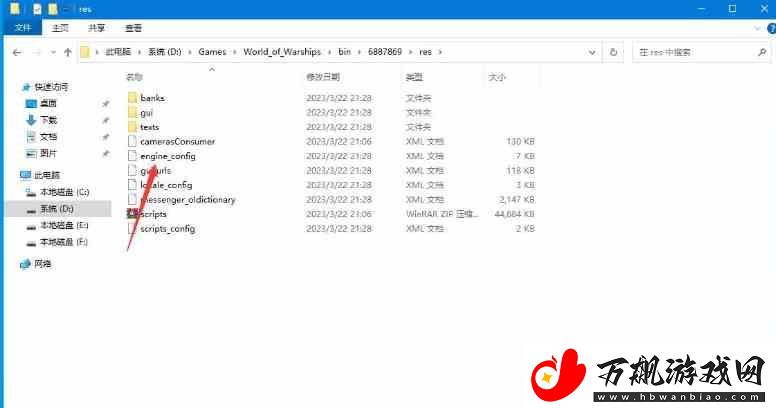Click the 桌面 pin icon
This screenshot has height=408, width=776.
[x=105, y=103]
